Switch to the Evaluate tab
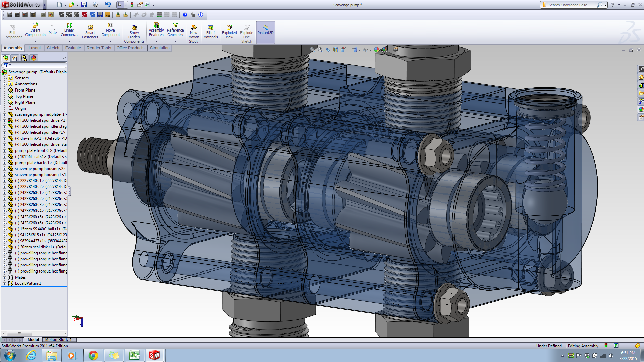The height and width of the screenshot is (362, 644). 73,48
